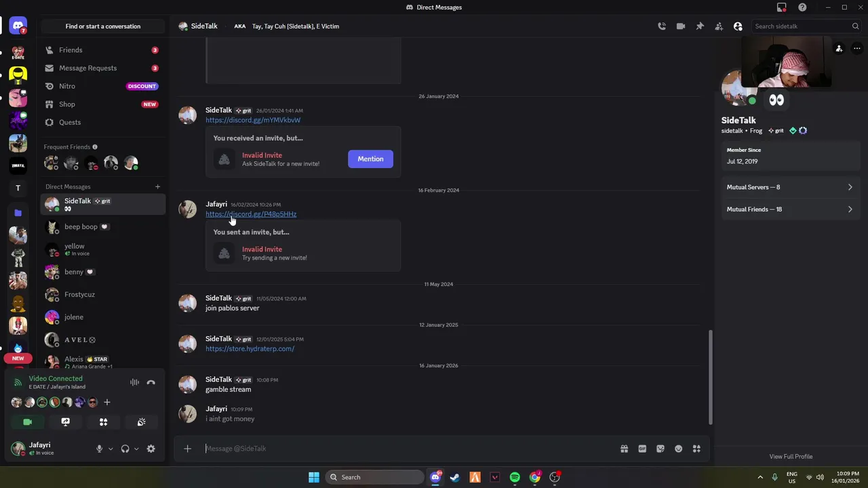
Task: Open store.hydraterp.com link
Action: tap(250, 349)
